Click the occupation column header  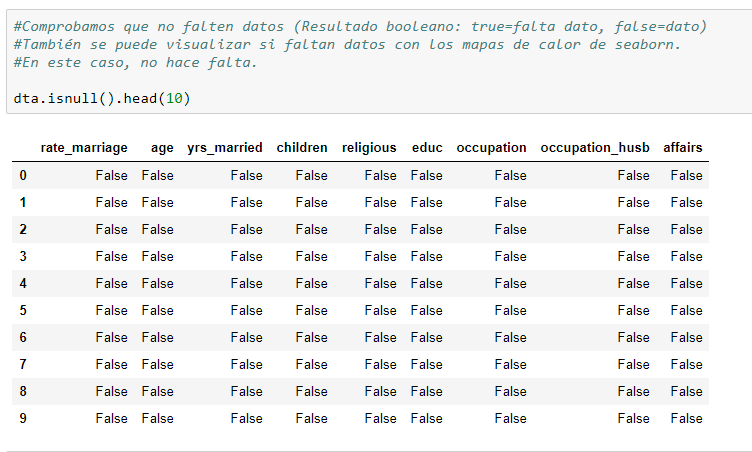[491, 148]
